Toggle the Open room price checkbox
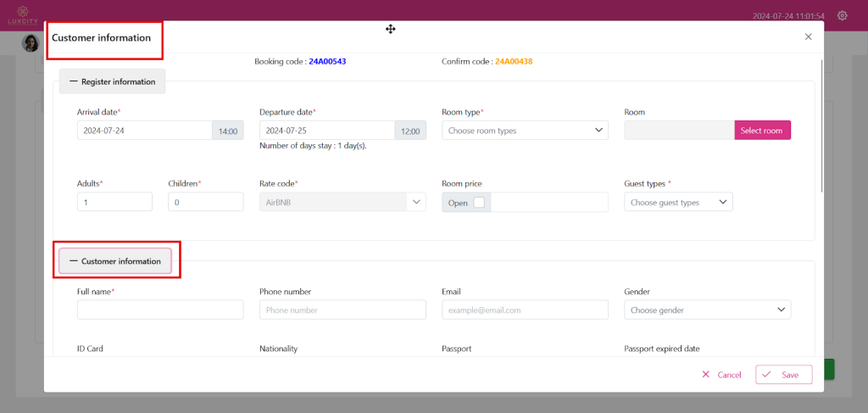Viewport: 868px width, 413px height. [x=479, y=203]
